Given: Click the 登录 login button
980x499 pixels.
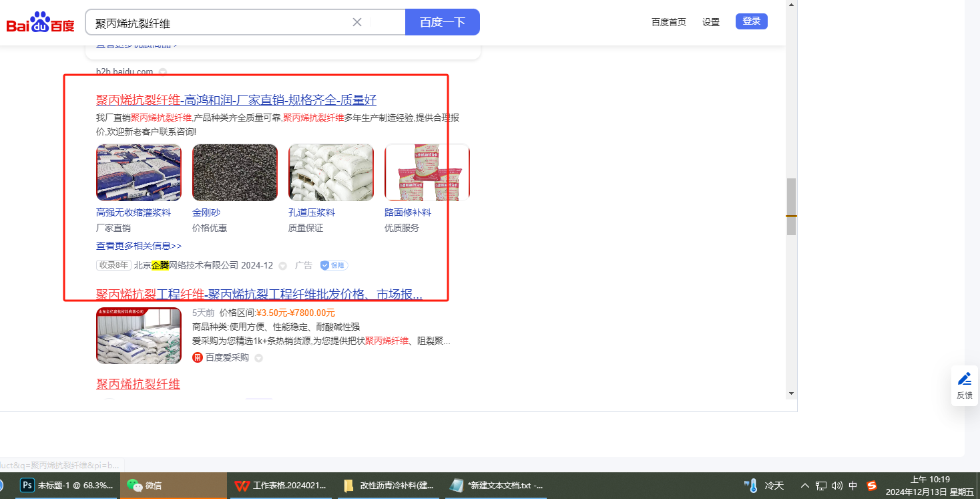Looking at the screenshot, I should point(752,21).
